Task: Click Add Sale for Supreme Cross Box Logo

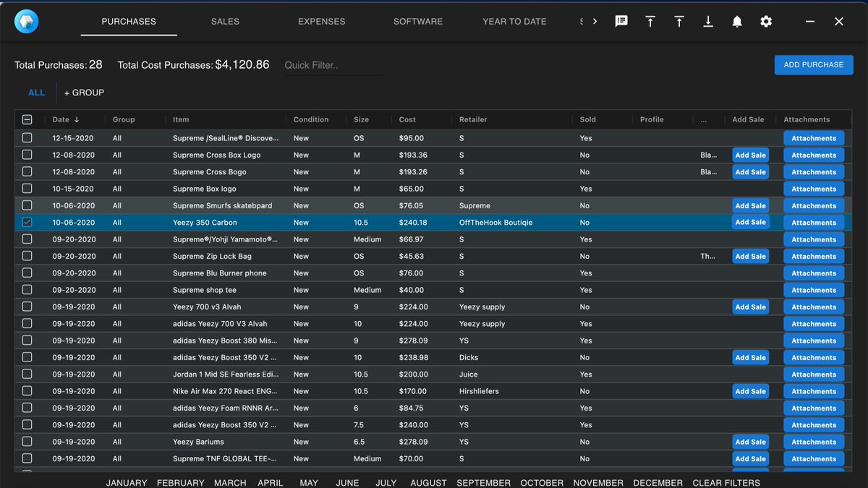Action: pyautogui.click(x=750, y=155)
